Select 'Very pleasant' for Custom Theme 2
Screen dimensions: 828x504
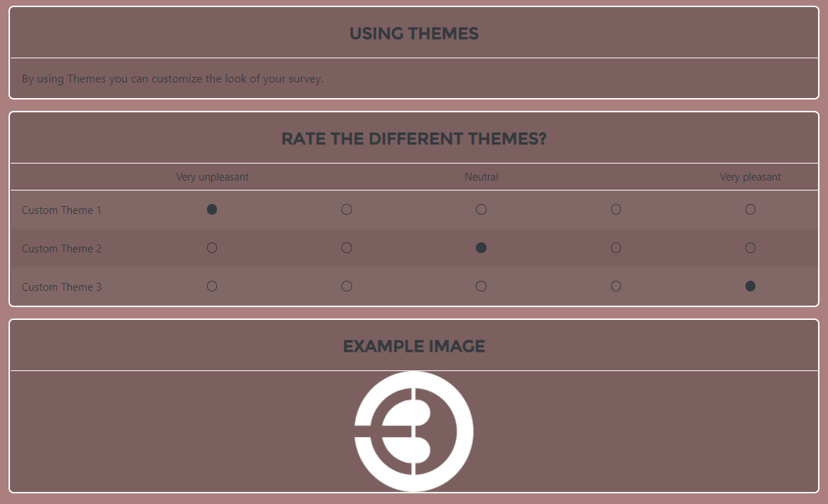click(x=750, y=247)
